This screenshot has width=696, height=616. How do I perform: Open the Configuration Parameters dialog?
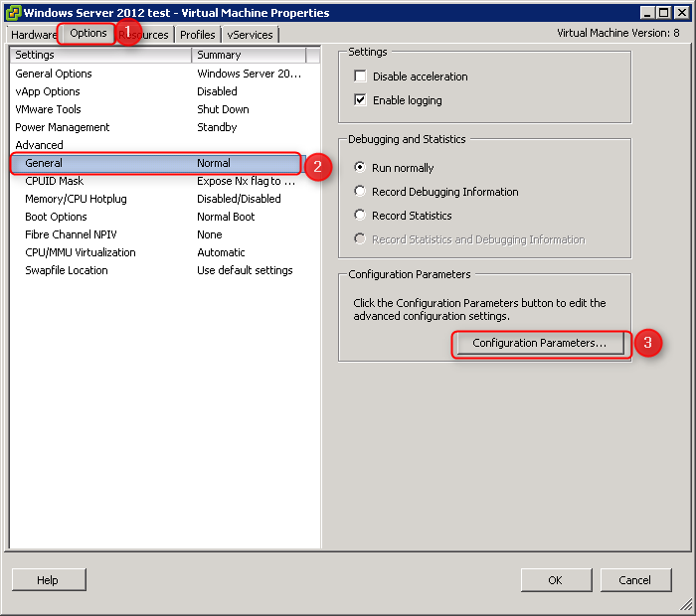[x=539, y=343]
